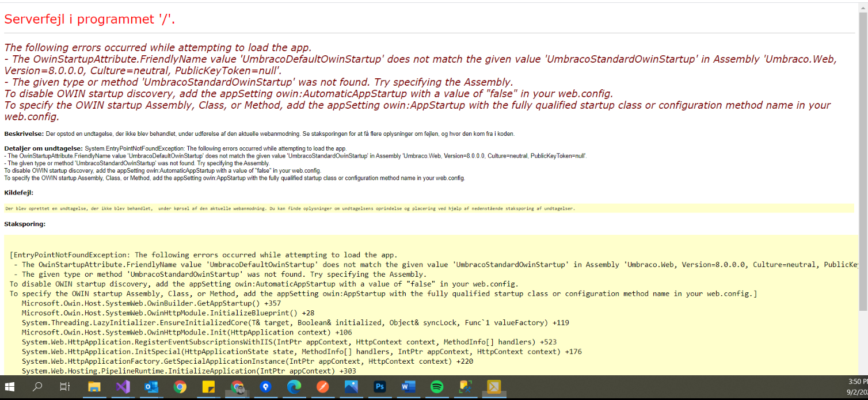Open the first Google Chrome taskbar icon
868x400 pixels.
point(180,387)
